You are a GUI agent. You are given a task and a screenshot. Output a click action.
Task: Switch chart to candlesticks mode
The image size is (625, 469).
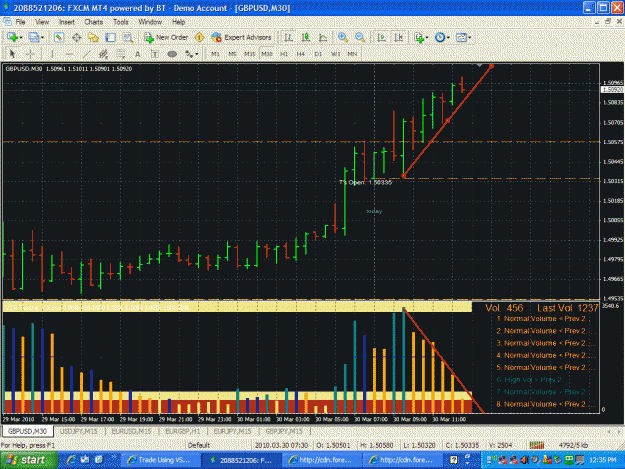click(306, 37)
